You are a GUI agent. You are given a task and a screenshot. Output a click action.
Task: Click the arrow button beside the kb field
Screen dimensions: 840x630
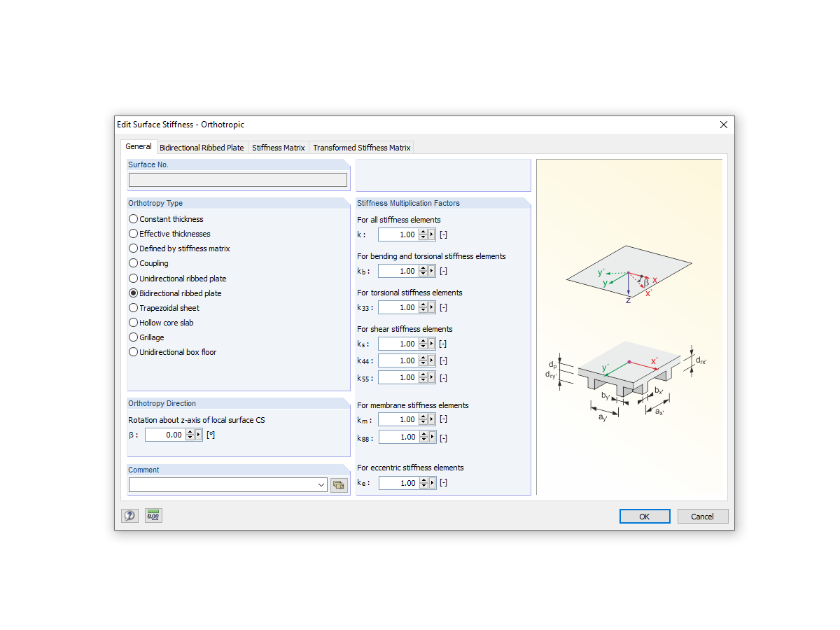(433, 271)
